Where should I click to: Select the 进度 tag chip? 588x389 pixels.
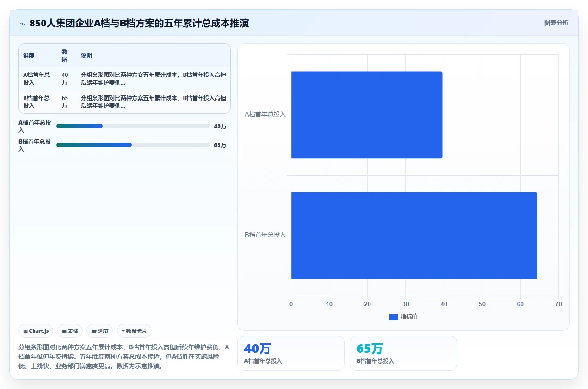click(100, 331)
